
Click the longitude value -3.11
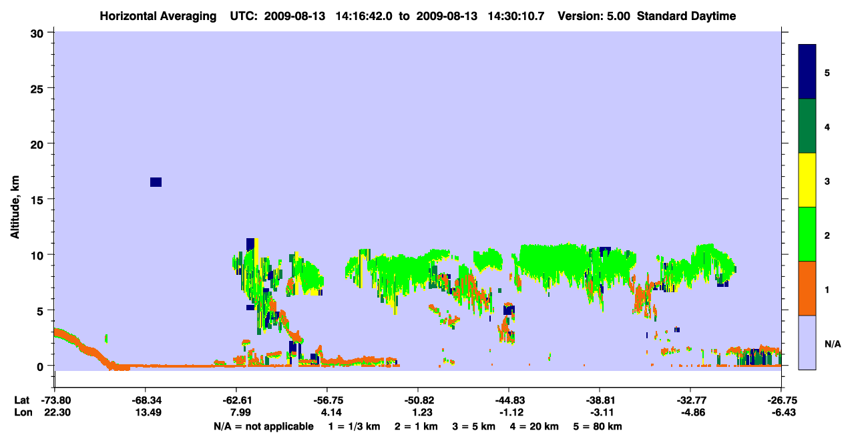[x=602, y=413]
